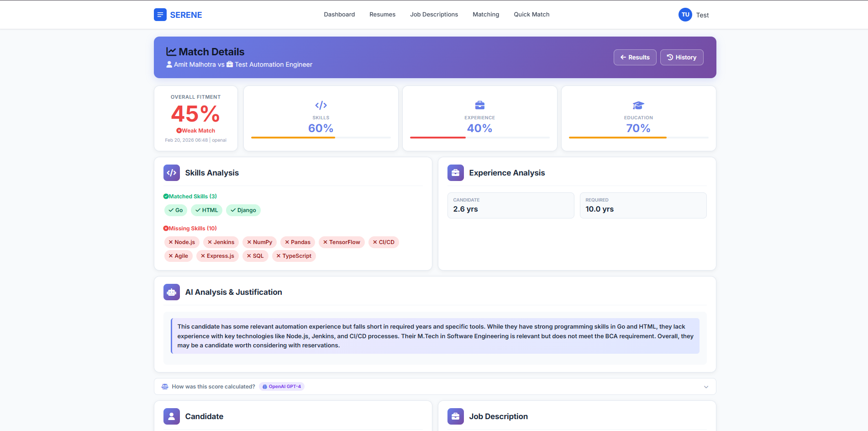The height and width of the screenshot is (431, 868).
Task: Click the AI Analysis robot icon
Action: [x=171, y=292]
